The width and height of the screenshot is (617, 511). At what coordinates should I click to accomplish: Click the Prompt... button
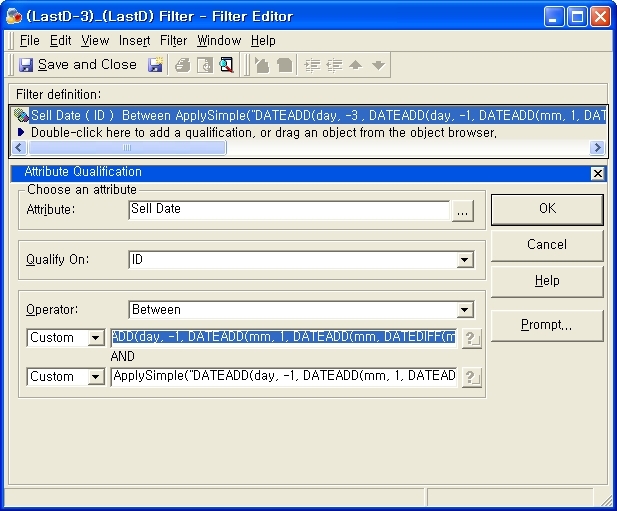pyautogui.click(x=546, y=325)
